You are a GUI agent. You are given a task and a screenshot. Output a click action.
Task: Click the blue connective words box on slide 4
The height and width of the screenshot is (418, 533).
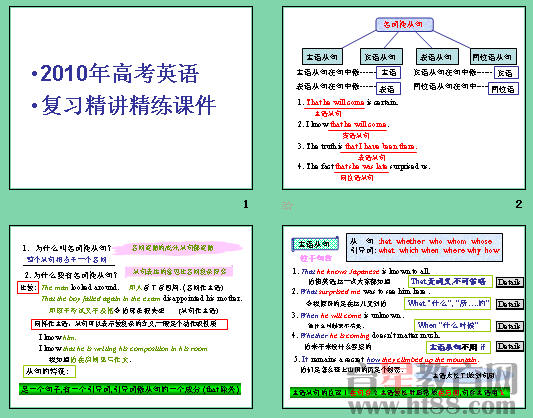click(x=424, y=247)
